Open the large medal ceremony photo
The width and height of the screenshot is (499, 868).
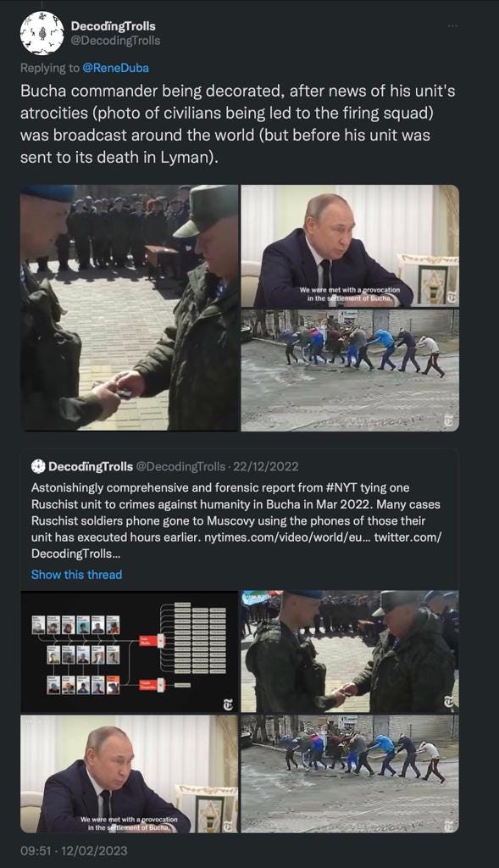coord(130,308)
